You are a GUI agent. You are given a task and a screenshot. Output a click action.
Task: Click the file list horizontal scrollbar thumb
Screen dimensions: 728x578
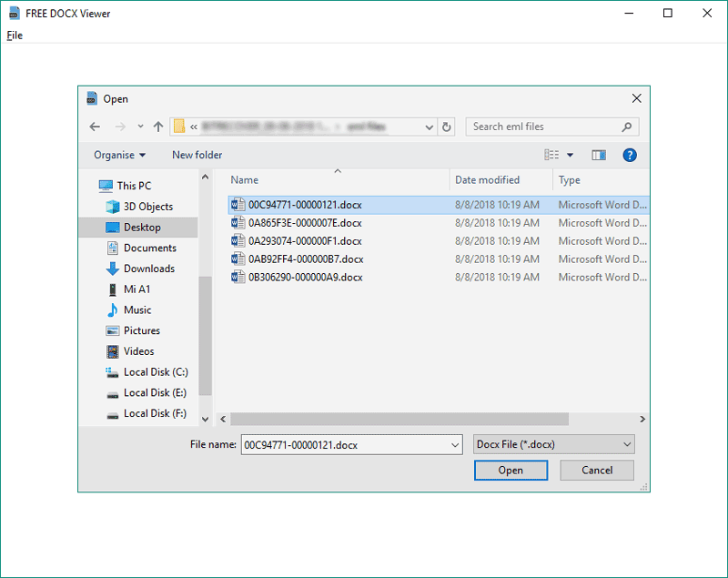click(399, 420)
